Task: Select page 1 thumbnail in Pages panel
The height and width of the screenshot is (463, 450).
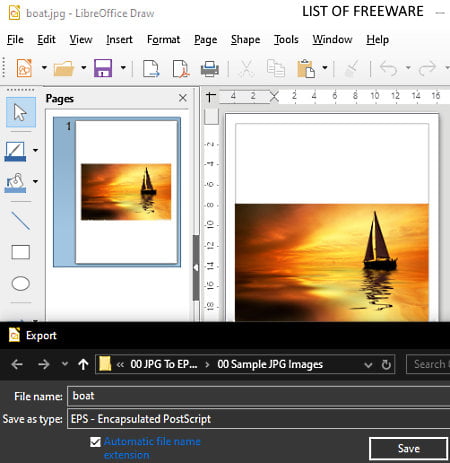Action: pos(117,192)
